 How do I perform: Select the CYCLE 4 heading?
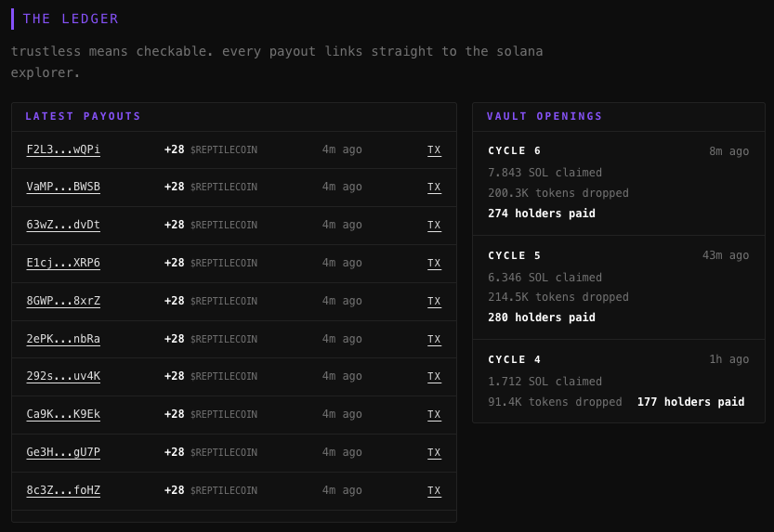pyautogui.click(x=515, y=359)
